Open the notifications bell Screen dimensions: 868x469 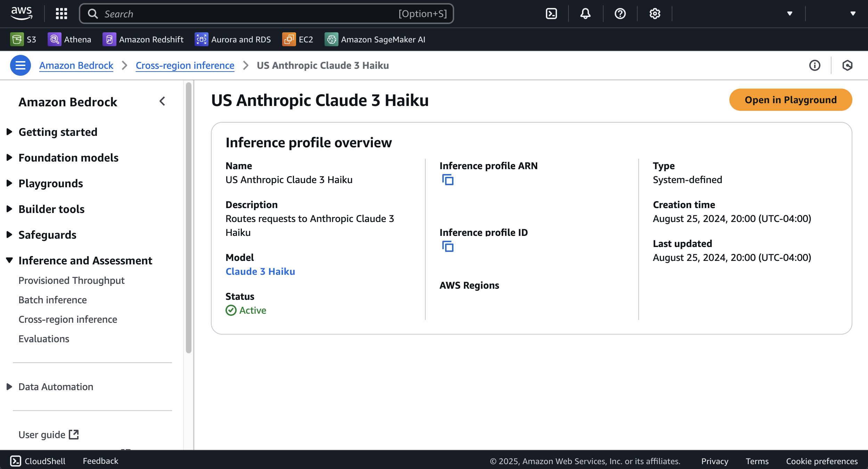tap(586, 14)
